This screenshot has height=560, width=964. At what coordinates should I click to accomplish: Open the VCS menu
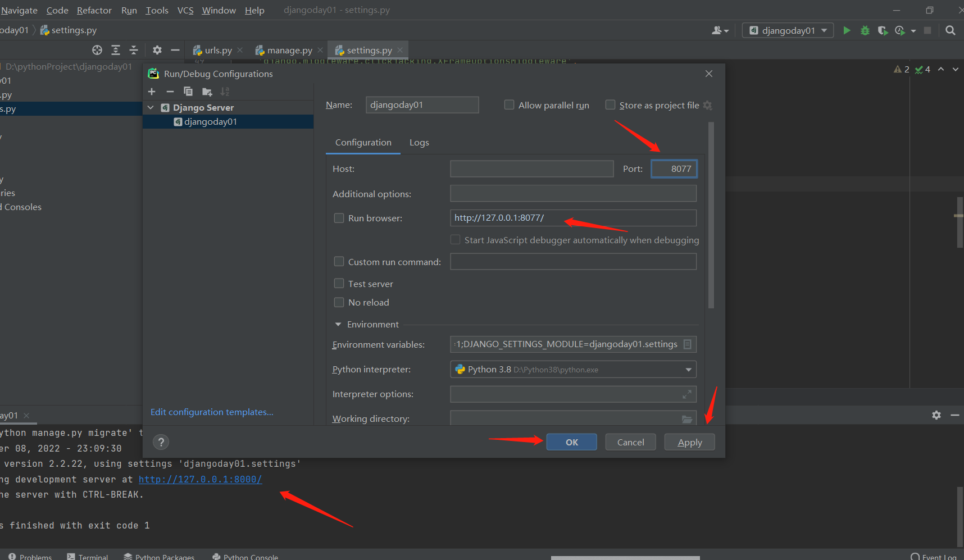coord(185,10)
